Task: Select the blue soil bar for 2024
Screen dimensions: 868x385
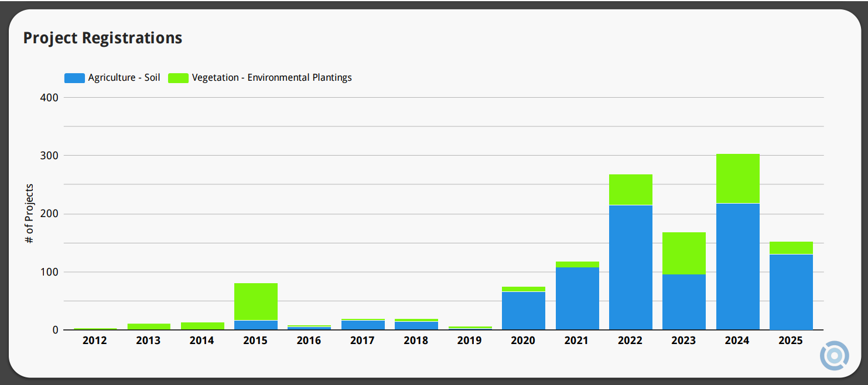Action: [x=737, y=267]
